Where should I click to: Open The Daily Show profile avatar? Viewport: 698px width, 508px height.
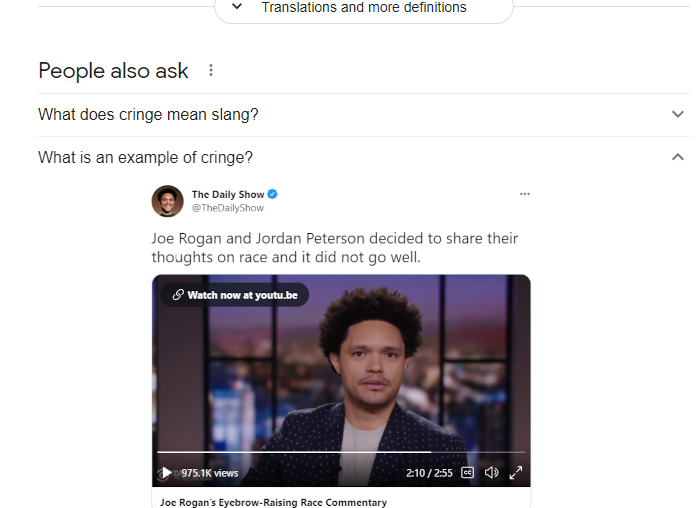pyautogui.click(x=167, y=201)
